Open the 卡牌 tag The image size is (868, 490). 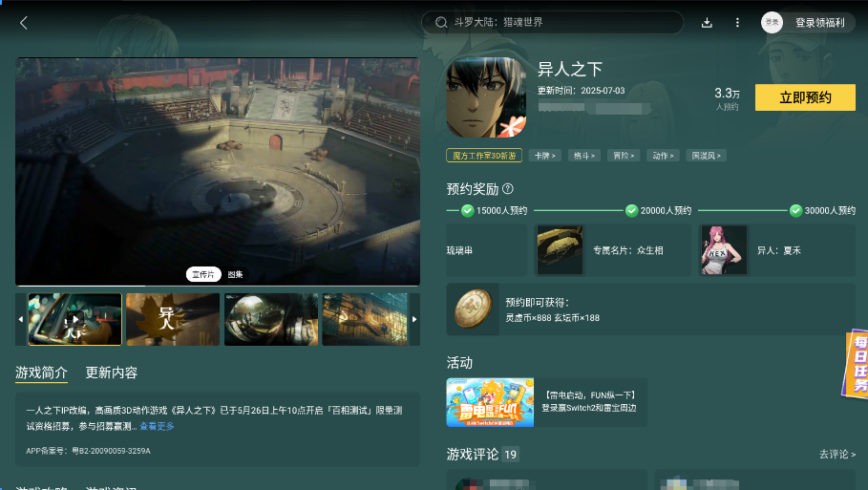coord(544,156)
